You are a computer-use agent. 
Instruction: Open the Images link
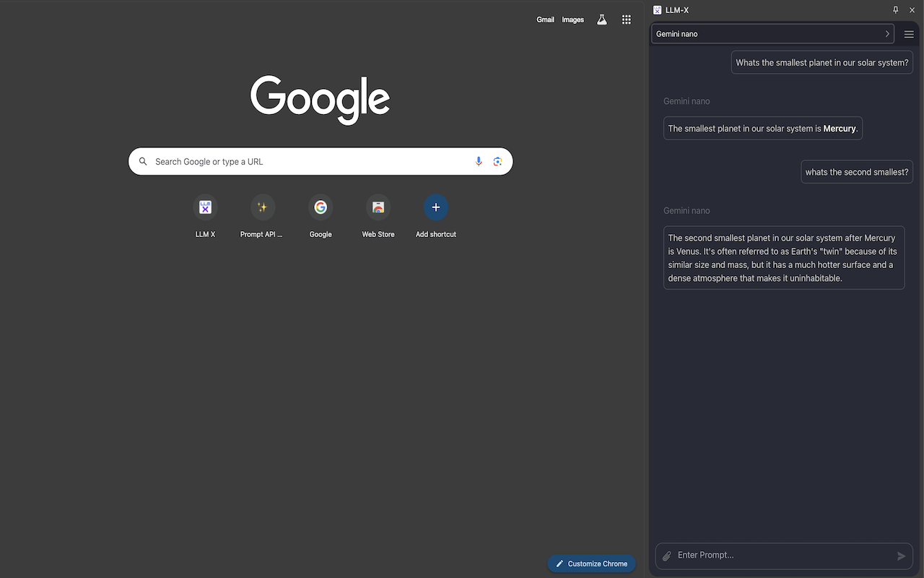click(x=573, y=20)
